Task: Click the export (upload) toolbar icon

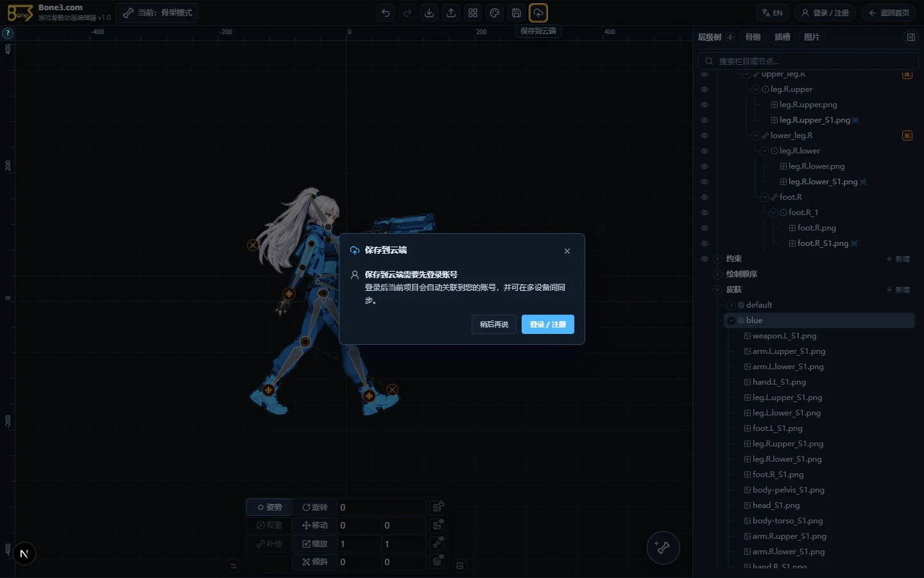Action: (x=451, y=13)
